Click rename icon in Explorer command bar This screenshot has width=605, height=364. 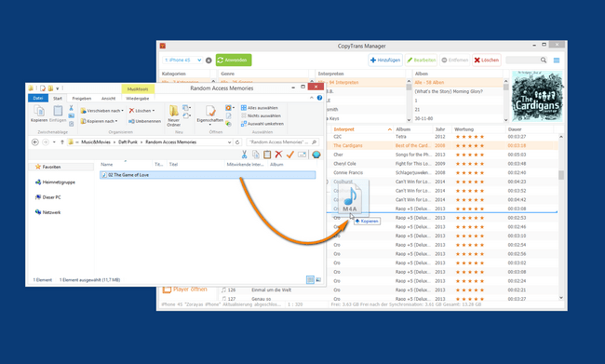click(302, 155)
